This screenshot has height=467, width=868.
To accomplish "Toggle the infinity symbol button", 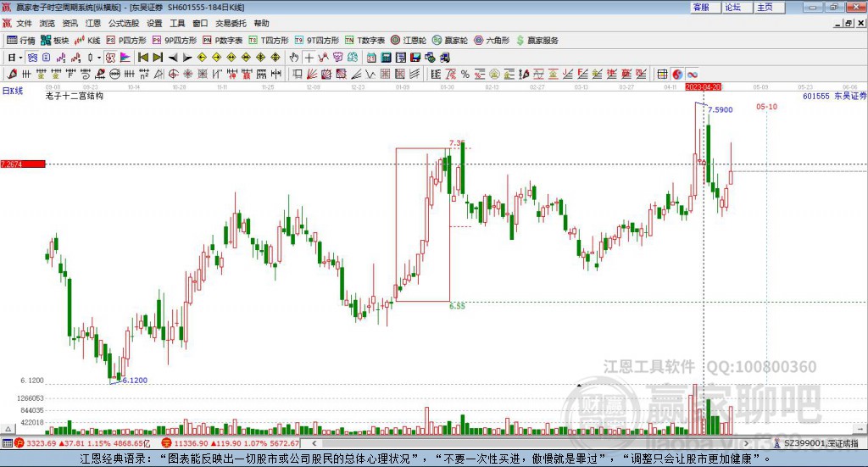I will click(x=692, y=74).
